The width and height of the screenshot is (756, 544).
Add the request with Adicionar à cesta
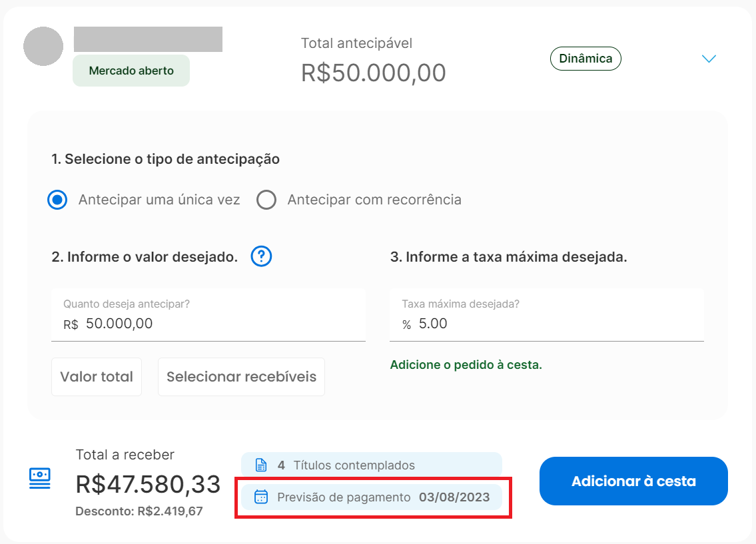(633, 481)
